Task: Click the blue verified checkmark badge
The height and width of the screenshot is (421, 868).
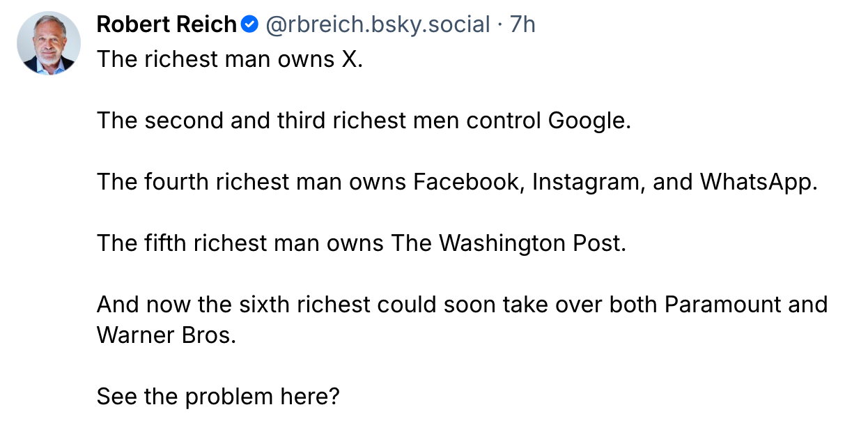Action: [249, 26]
